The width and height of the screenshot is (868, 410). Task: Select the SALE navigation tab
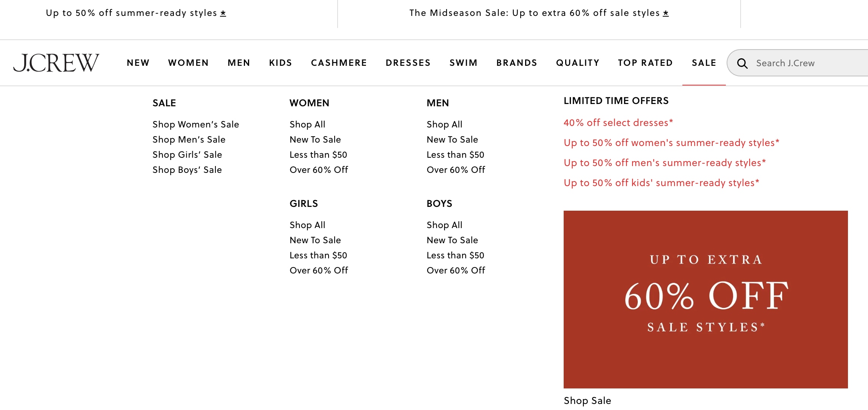704,63
